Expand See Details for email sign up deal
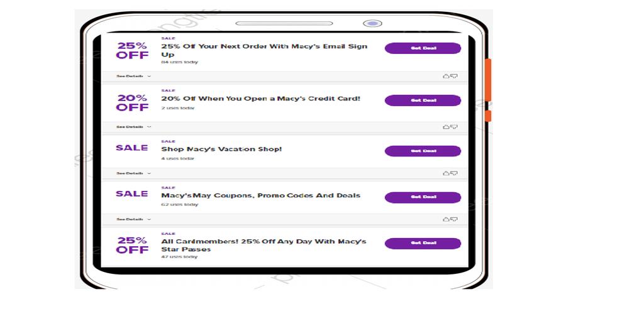 pos(133,76)
